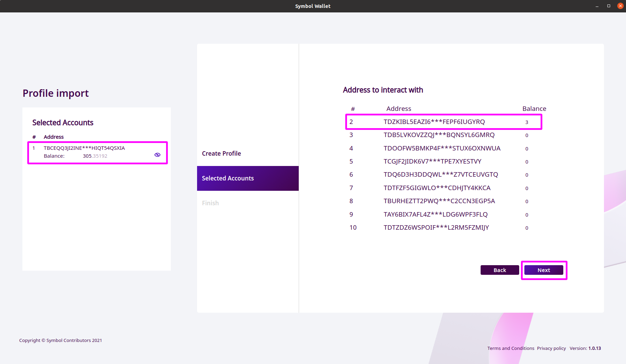Click the row number 10
Viewport: 626px width, 364px height.
(353, 228)
